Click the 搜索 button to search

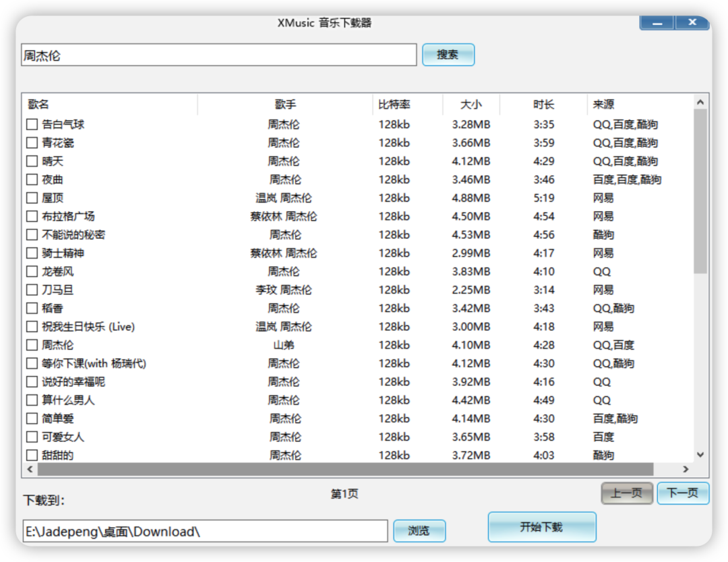[448, 55]
